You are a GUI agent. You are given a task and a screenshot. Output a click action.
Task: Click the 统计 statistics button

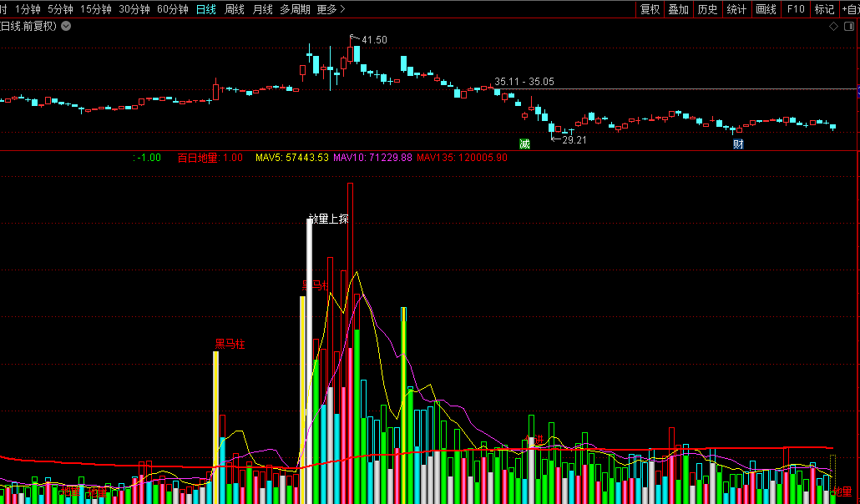coord(736,9)
